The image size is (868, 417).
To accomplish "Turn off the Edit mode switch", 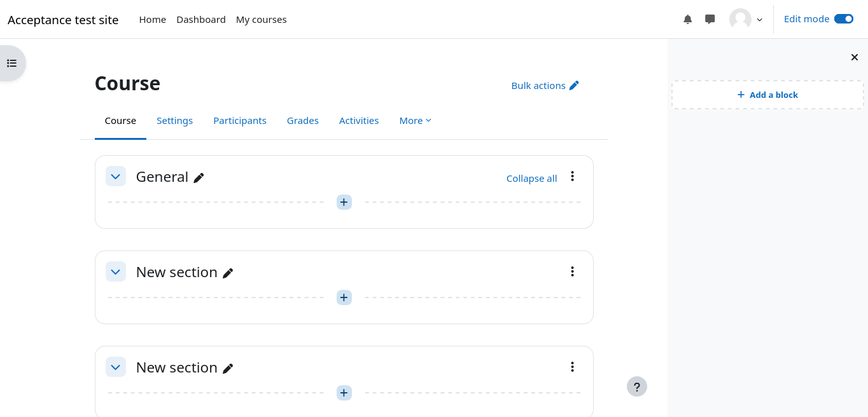I will pyautogui.click(x=843, y=19).
